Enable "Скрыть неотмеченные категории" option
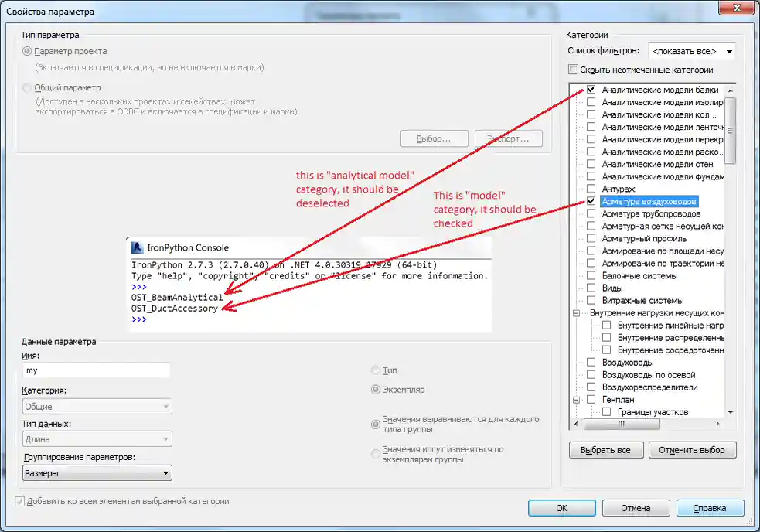This screenshot has width=760, height=532. 574,69
